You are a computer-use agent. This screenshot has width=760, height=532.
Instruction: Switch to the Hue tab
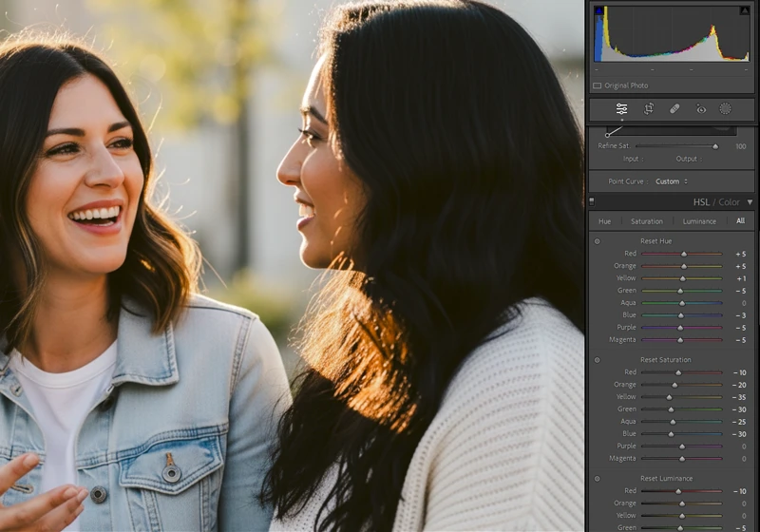tap(604, 221)
